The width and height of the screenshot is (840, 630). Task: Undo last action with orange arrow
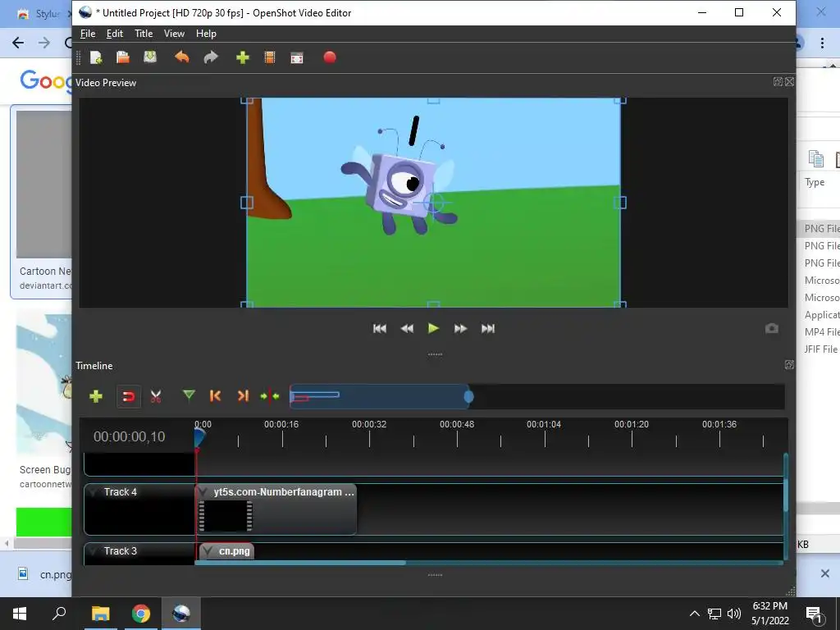click(182, 57)
